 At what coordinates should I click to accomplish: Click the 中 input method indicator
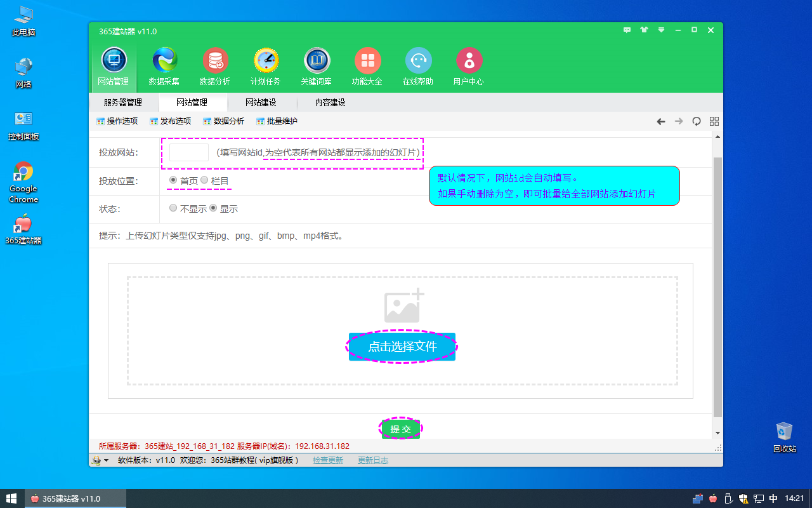773,498
